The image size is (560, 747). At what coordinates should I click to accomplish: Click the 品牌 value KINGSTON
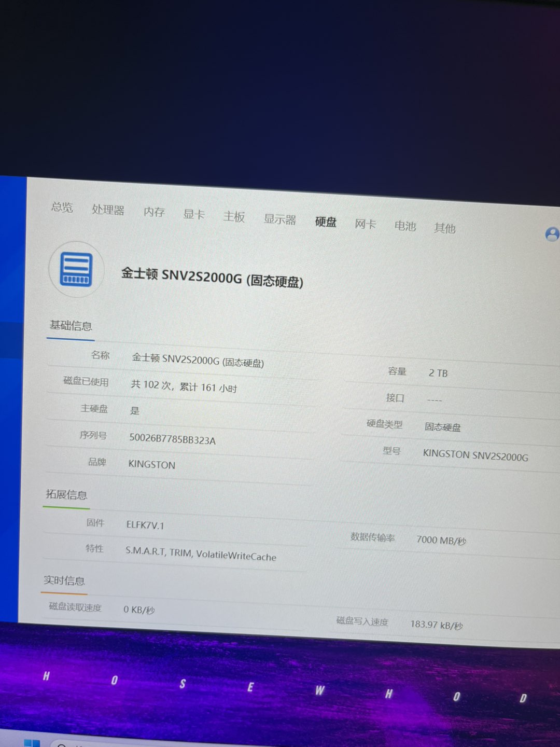tap(151, 464)
